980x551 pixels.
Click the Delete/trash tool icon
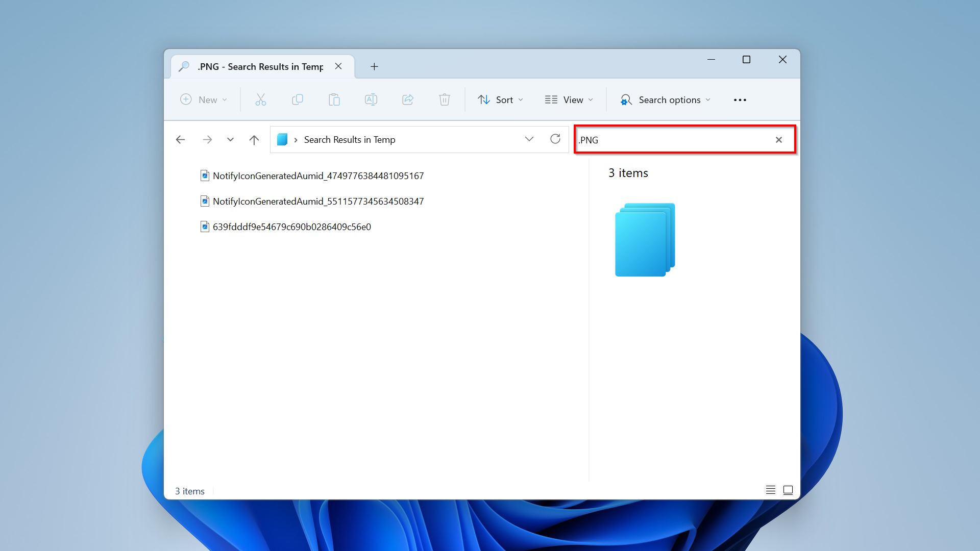pyautogui.click(x=444, y=99)
